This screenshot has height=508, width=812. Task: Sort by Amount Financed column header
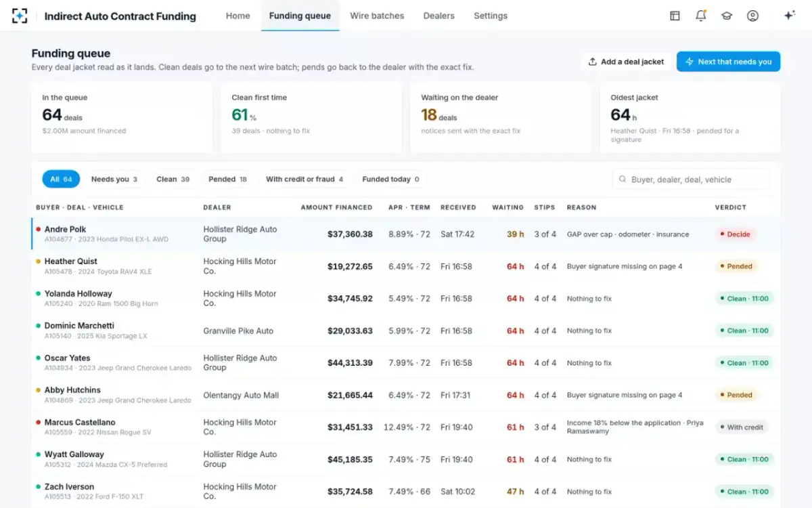[x=336, y=207]
